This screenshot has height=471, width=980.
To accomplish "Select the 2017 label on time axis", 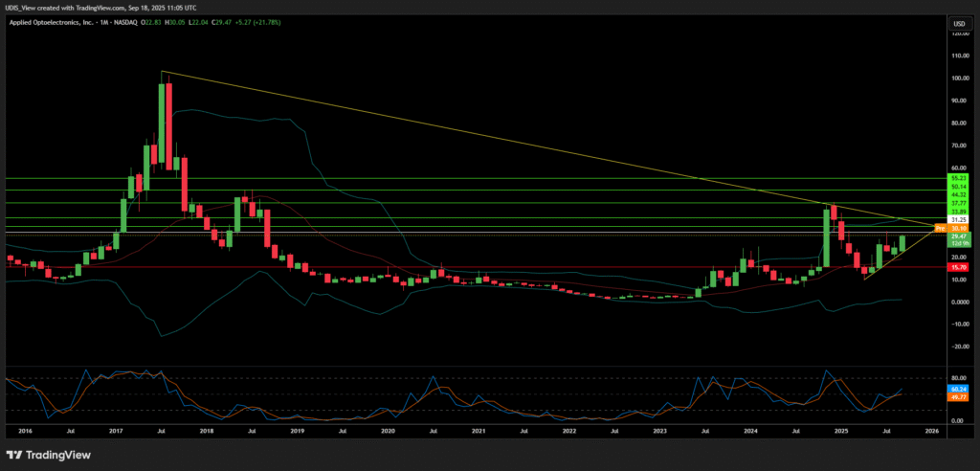I will pyautogui.click(x=115, y=433).
